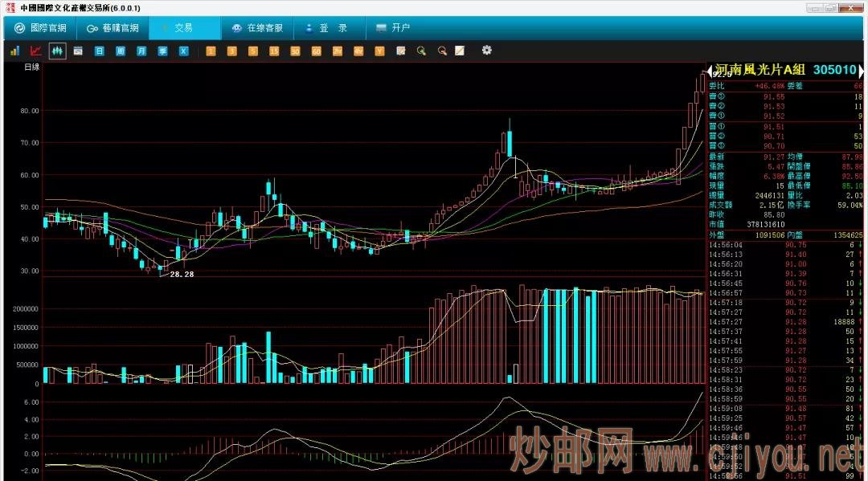
Task: Click the 14:57:27 trade with volume 18888
Action: [x=785, y=322]
